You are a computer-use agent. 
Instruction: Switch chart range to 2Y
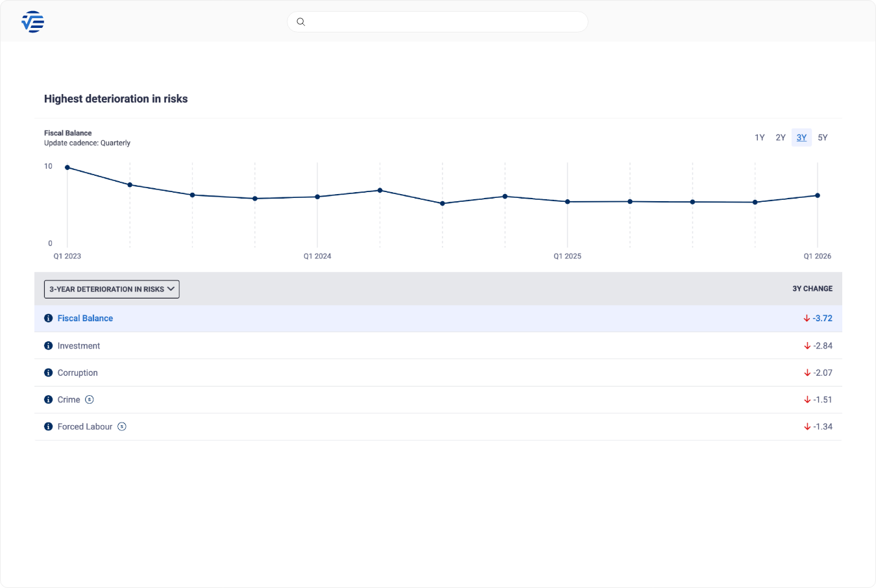tap(781, 138)
